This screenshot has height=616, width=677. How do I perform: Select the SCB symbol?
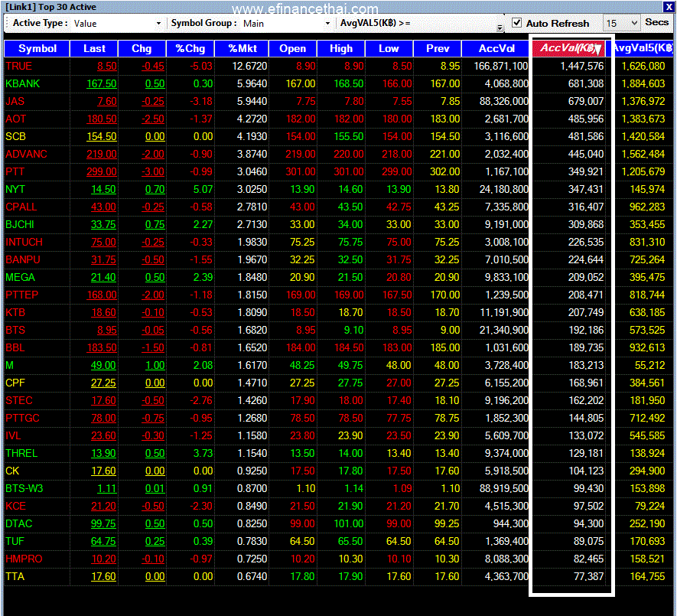[15, 136]
